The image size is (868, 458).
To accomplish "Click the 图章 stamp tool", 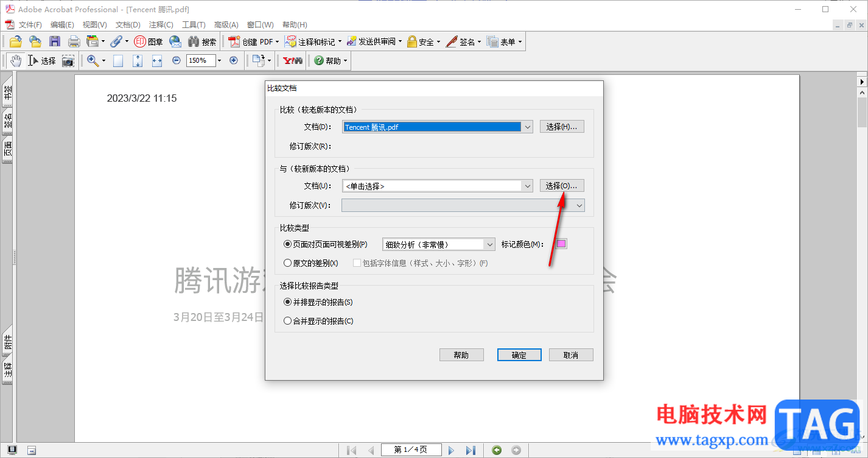I will [149, 41].
